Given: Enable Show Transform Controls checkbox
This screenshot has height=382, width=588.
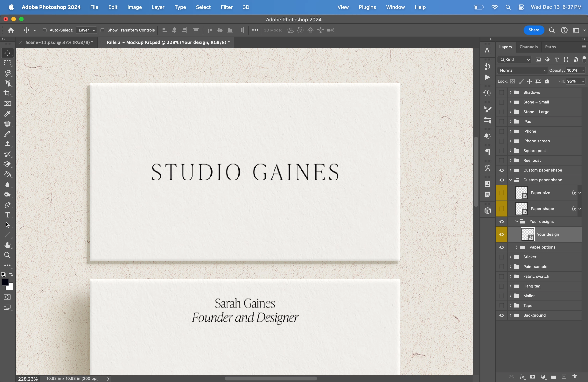Looking at the screenshot, I should click(x=102, y=30).
